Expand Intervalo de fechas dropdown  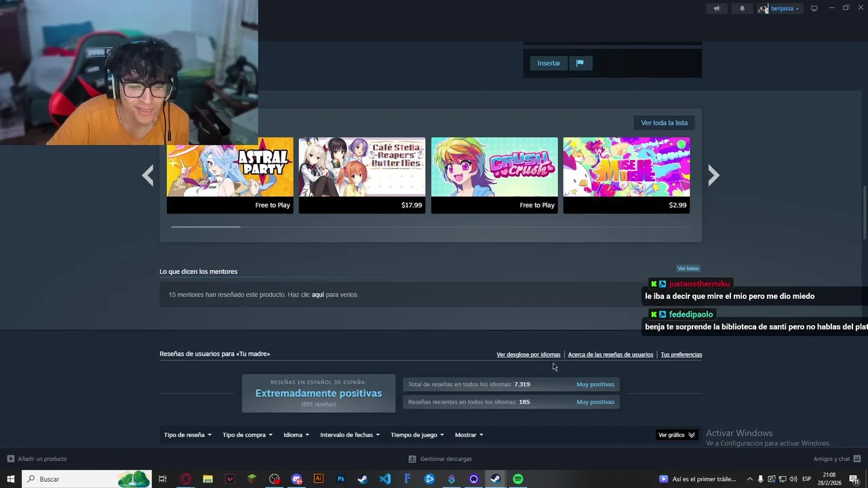(350, 435)
